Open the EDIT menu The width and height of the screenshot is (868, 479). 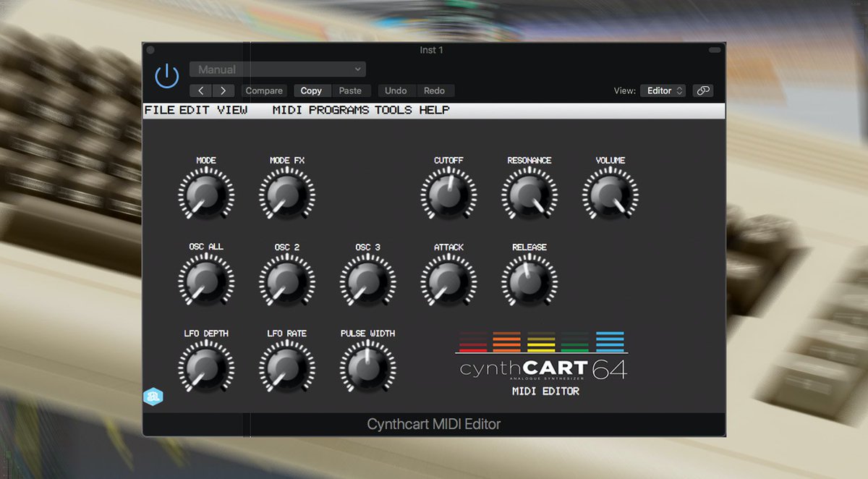coord(195,110)
